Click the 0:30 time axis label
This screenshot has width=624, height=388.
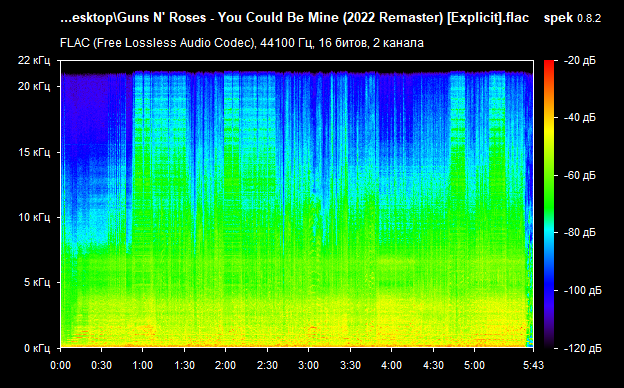[x=101, y=365]
